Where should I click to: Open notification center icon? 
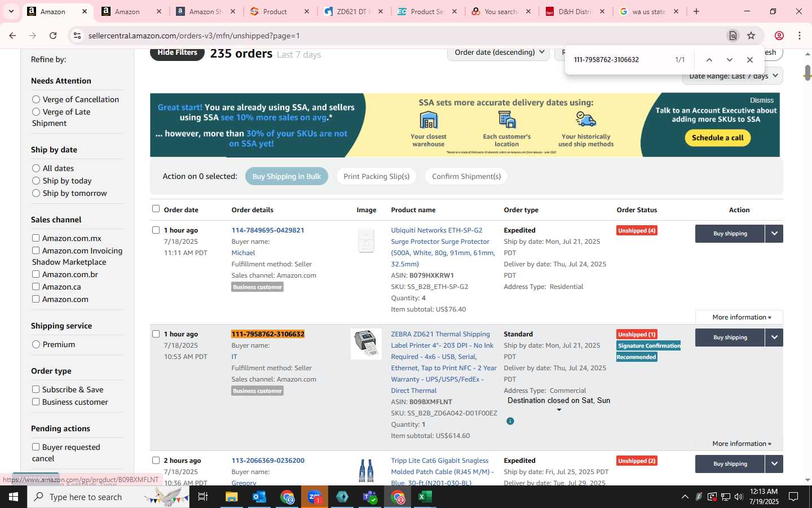tap(793, 497)
